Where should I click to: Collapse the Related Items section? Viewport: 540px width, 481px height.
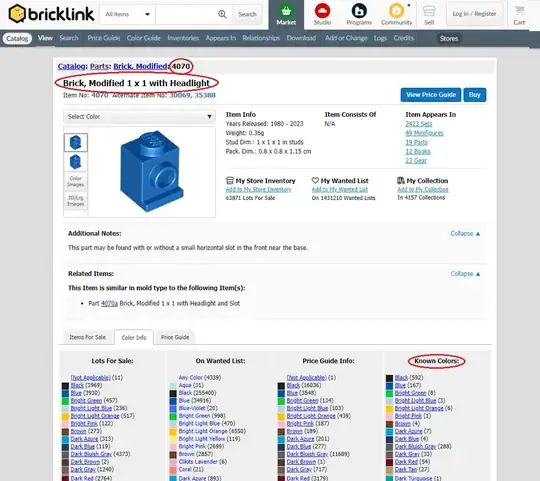[465, 274]
